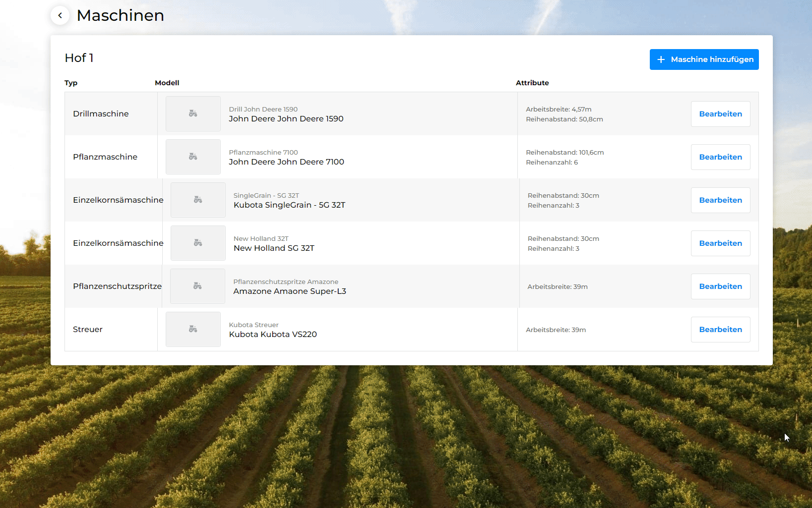Click the tractor thumbnail for Amazone Super-L3
Image resolution: width=812 pixels, height=508 pixels.
tap(197, 286)
